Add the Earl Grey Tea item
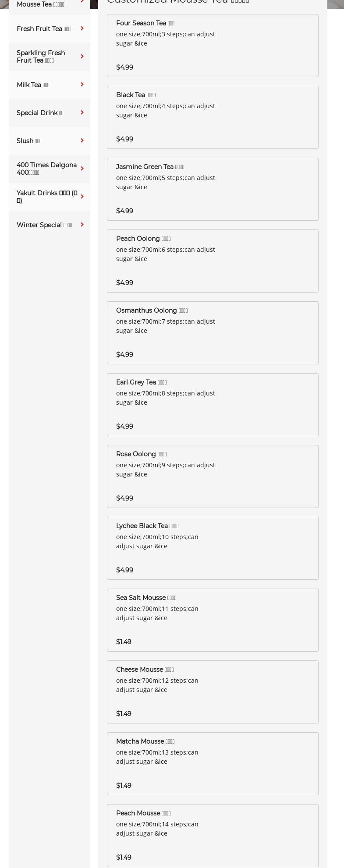The width and height of the screenshot is (344, 868). point(213,405)
